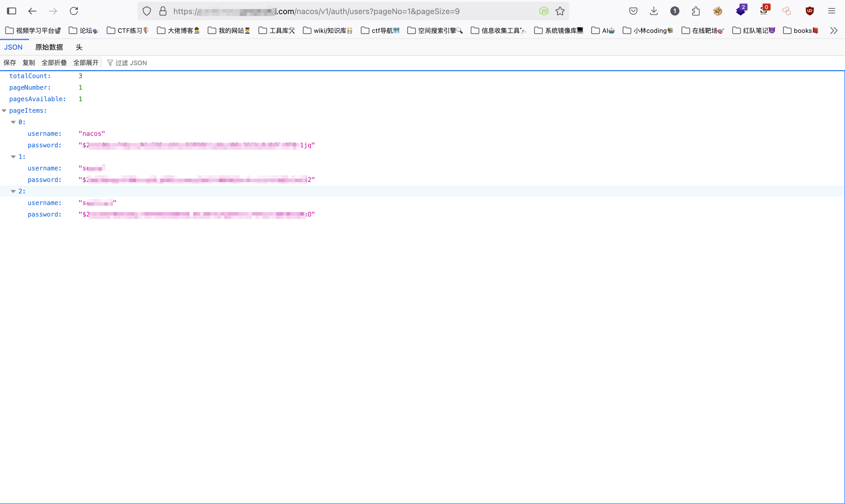Open the hamburger application menu
Image resolution: width=845 pixels, height=504 pixels.
click(832, 11)
